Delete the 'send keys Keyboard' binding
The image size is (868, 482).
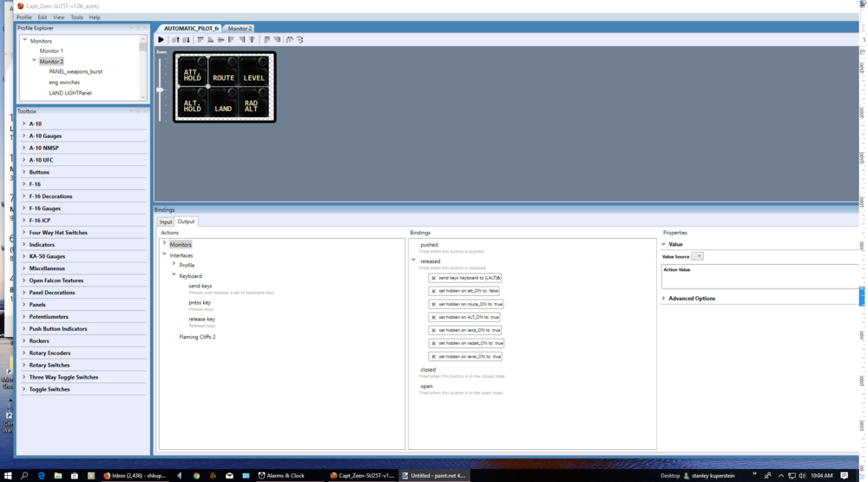(x=433, y=278)
